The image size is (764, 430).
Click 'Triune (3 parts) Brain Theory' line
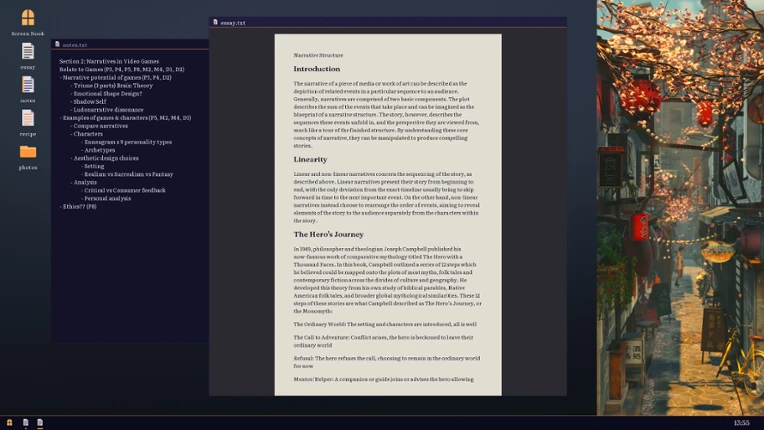(112, 86)
